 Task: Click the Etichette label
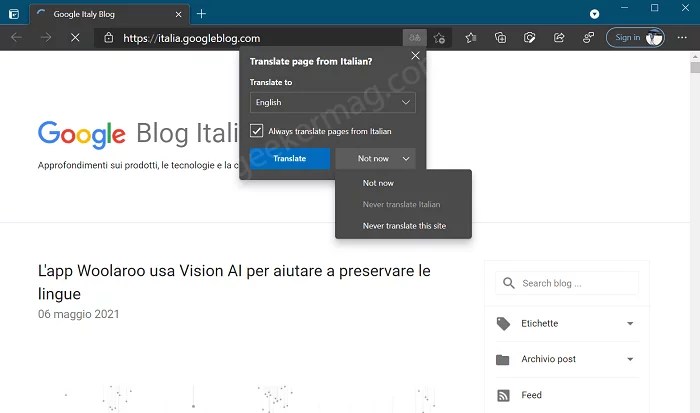[x=539, y=323]
